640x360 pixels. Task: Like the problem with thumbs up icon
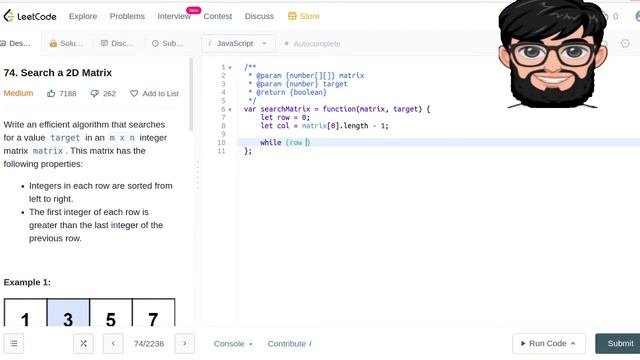coord(51,93)
